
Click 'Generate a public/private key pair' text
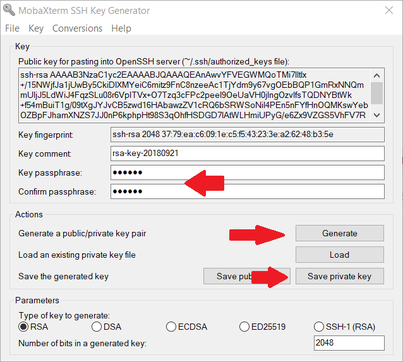(x=82, y=234)
